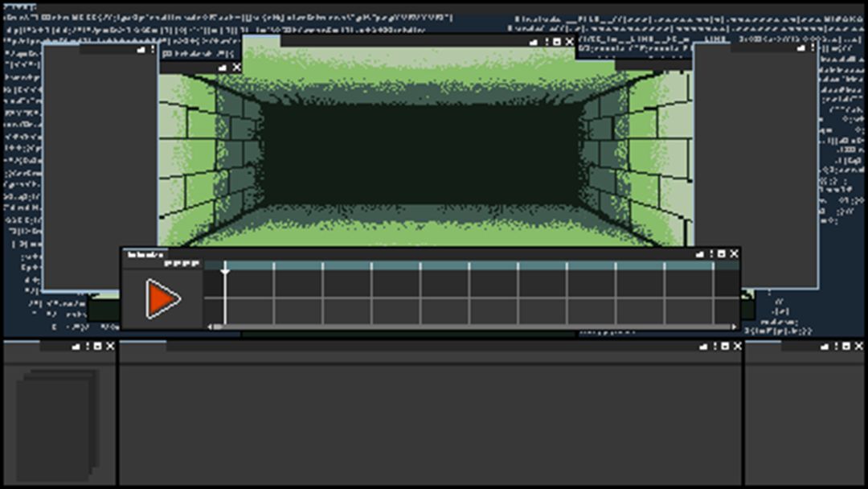Click the dungeon viewport window's dock icon
The width and height of the screenshot is (868, 489).
534,42
